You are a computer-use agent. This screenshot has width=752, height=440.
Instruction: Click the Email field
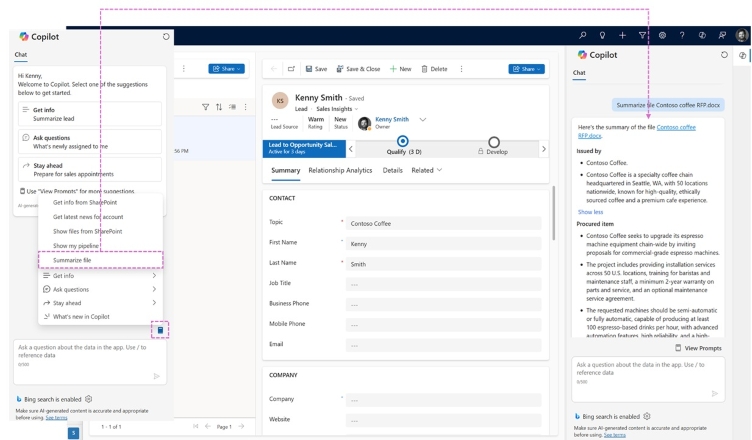click(x=443, y=345)
